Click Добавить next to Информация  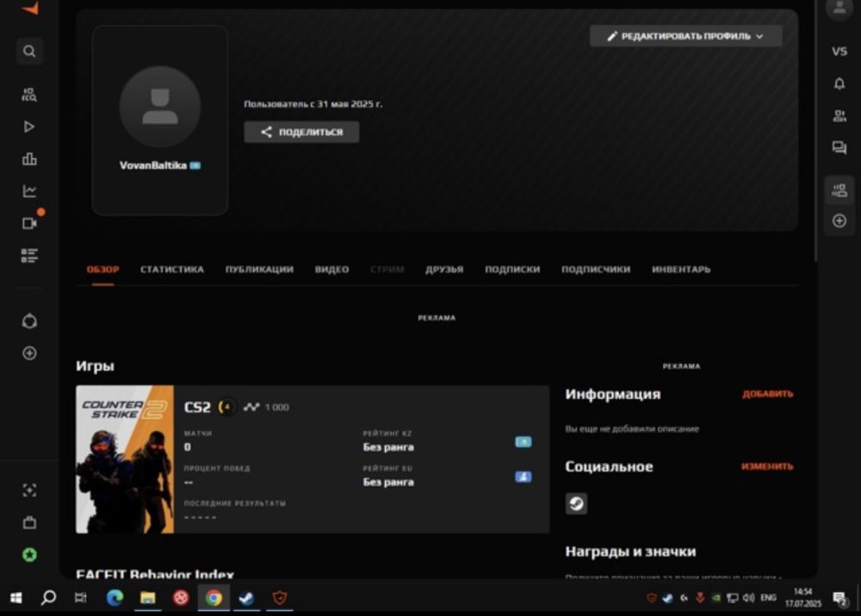pos(768,394)
